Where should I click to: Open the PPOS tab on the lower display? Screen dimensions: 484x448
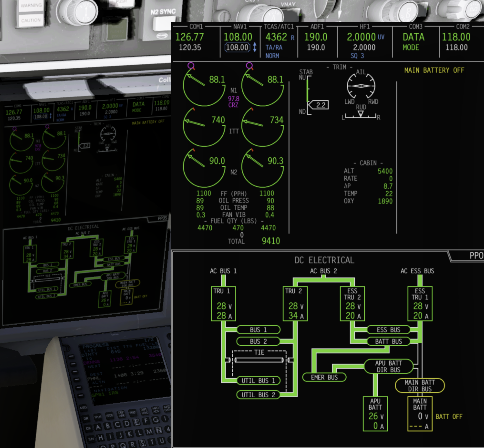click(476, 256)
